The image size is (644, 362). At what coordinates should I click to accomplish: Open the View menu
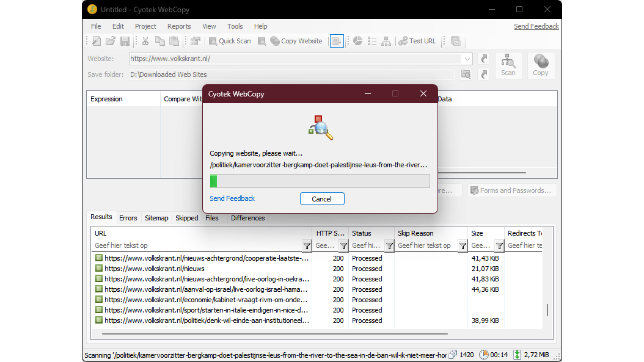pyautogui.click(x=209, y=26)
